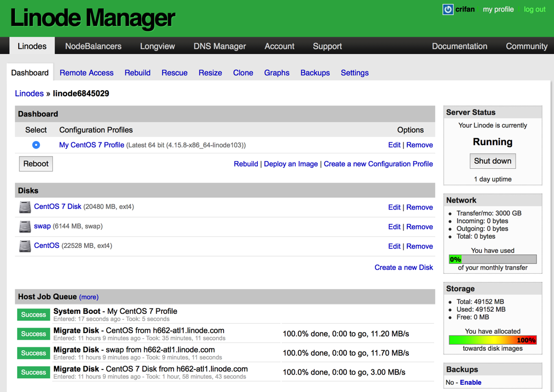This screenshot has width=554, height=392.
Task: Open the Clone sub-tab
Action: pyautogui.click(x=243, y=73)
